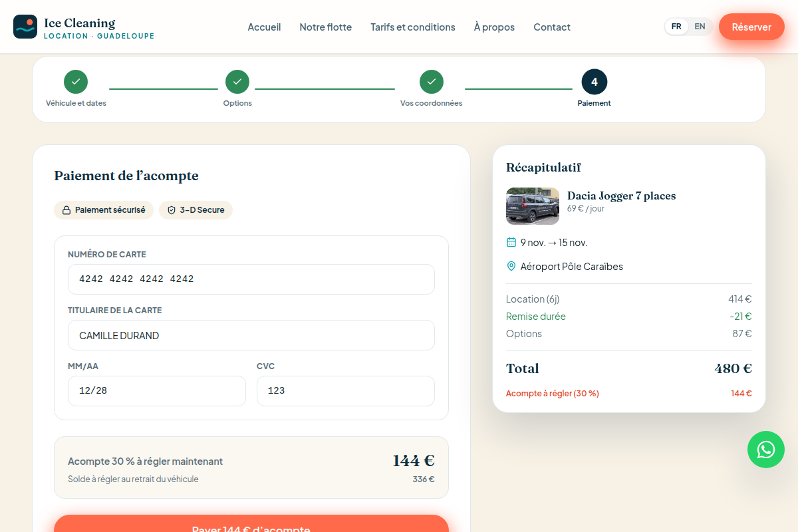
Task: Open Notre flotte page
Action: pos(326,27)
